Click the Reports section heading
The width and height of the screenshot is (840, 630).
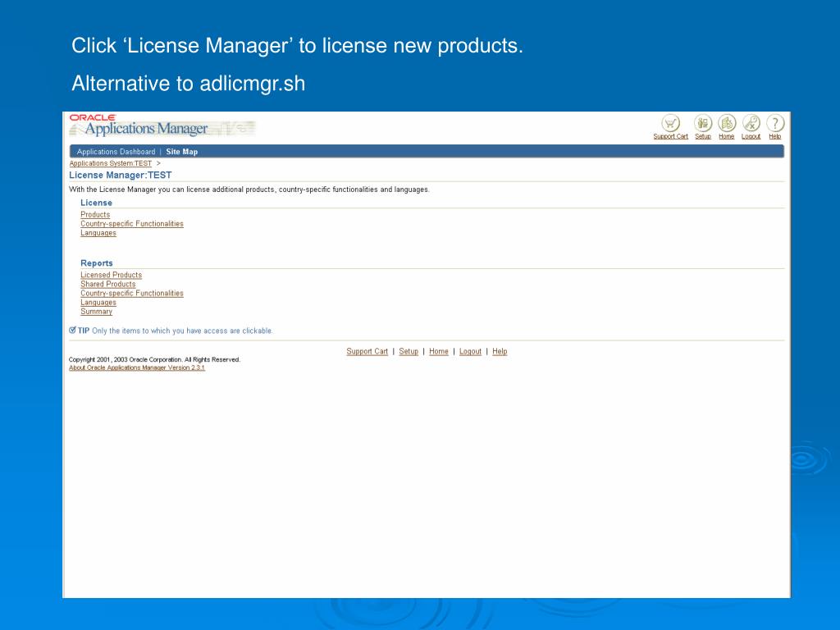(x=97, y=263)
